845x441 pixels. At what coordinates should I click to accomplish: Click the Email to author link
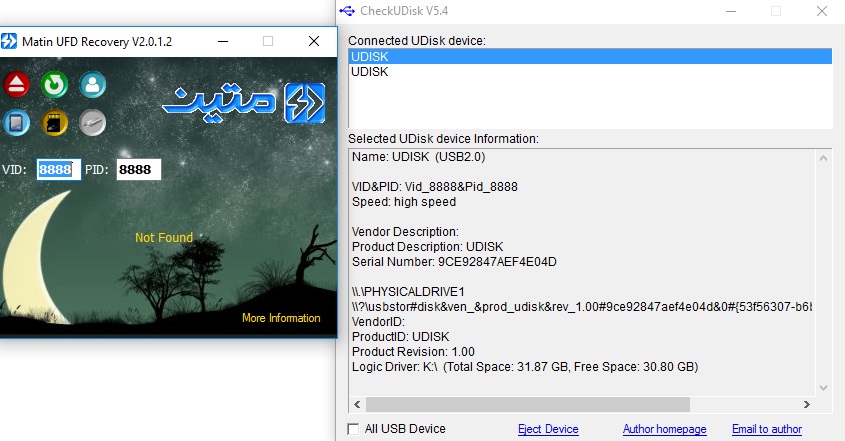point(767,429)
